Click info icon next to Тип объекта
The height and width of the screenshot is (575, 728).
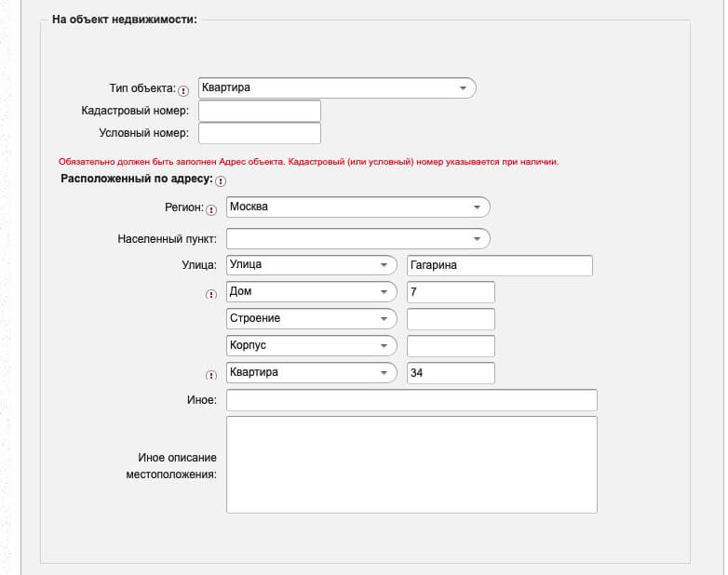pos(182,90)
